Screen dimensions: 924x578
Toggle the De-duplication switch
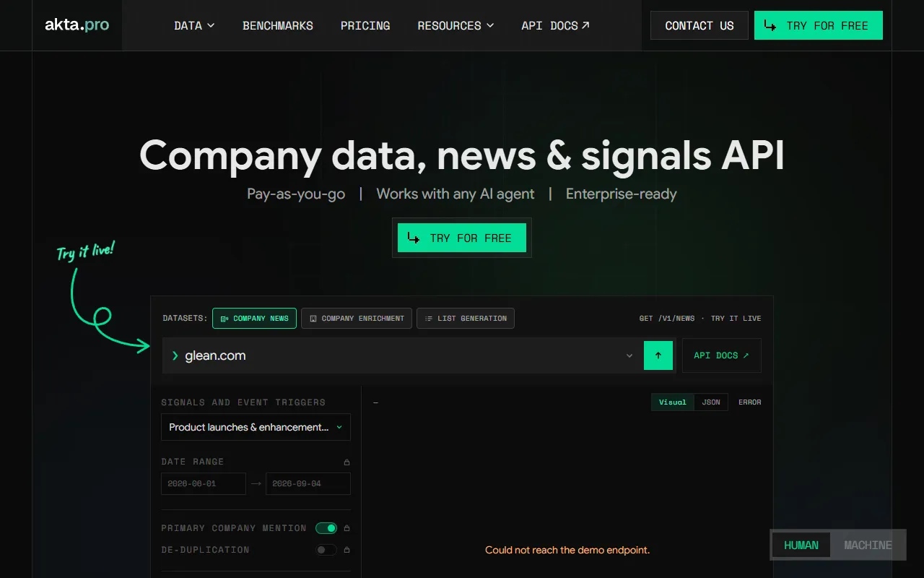click(x=326, y=550)
